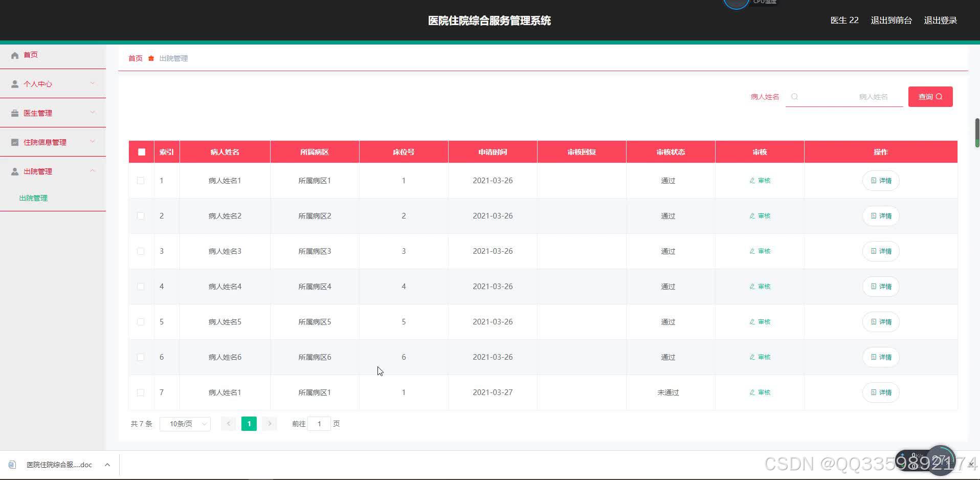Select 首页 in the sidebar menu

point(31,55)
